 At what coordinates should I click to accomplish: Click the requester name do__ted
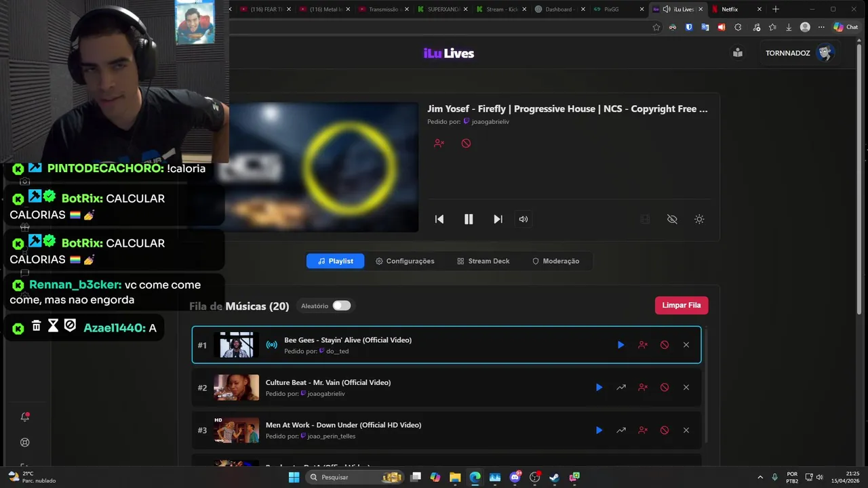337,351
